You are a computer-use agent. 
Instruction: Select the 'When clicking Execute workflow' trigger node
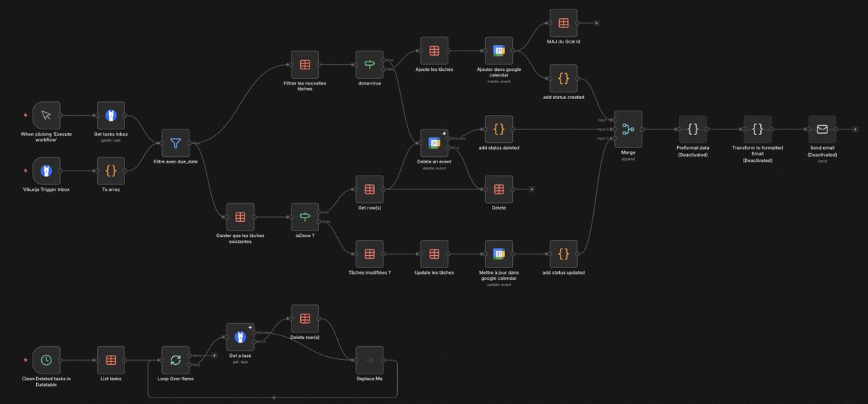(x=46, y=115)
